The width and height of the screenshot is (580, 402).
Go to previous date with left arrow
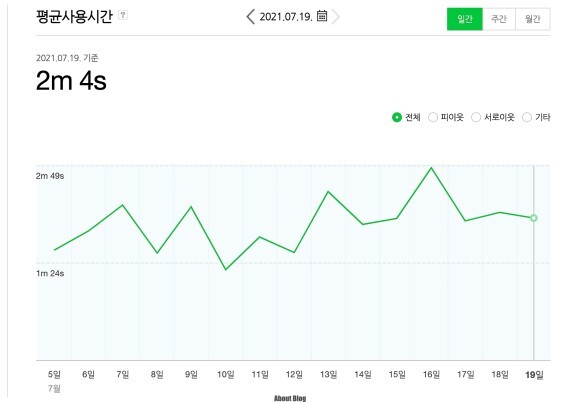tap(250, 17)
